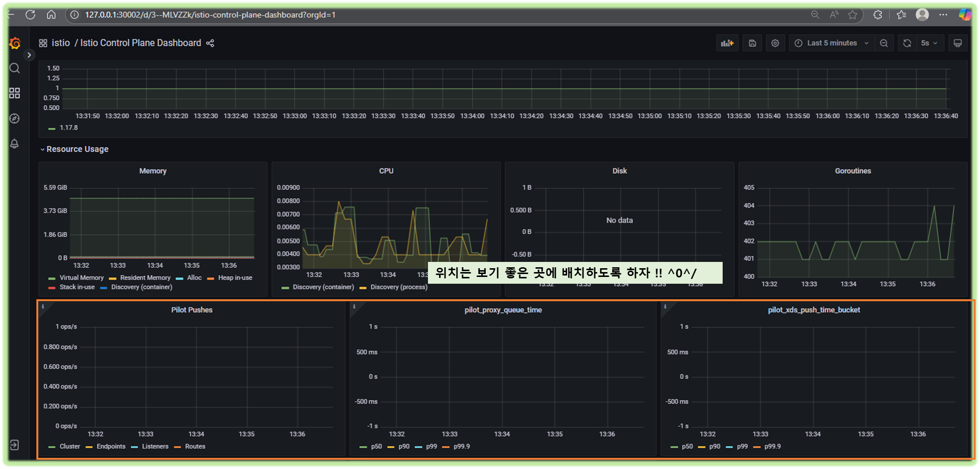Screen dimensions: 980x469
Task: Share the dashboard via share icon
Action: [x=210, y=43]
